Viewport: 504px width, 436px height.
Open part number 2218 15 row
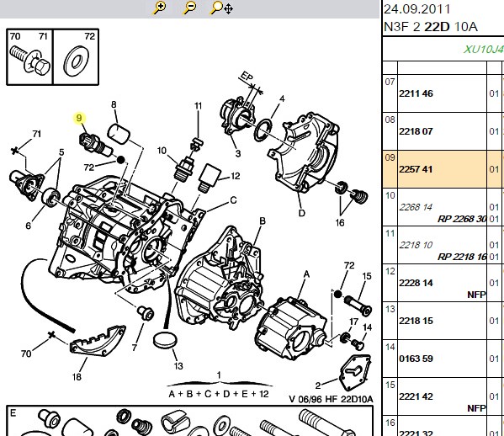tap(416, 321)
